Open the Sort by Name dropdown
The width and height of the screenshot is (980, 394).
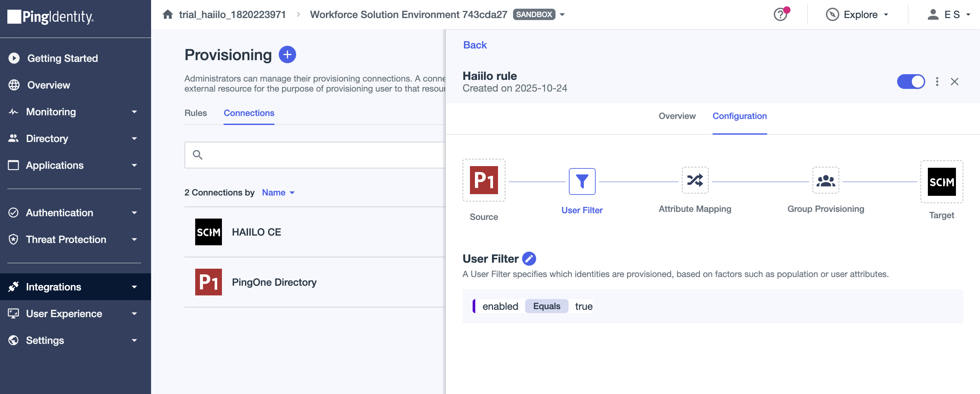pyautogui.click(x=278, y=192)
